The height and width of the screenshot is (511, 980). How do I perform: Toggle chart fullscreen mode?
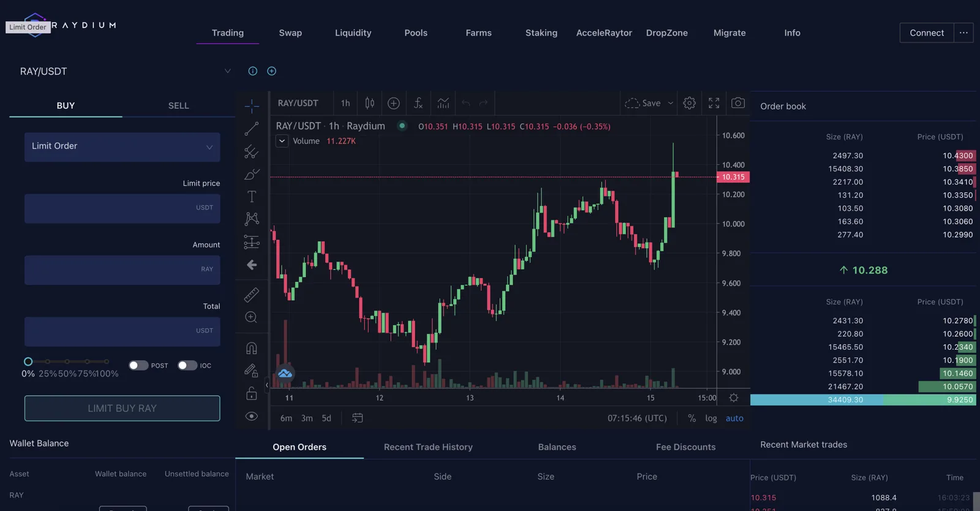[714, 103]
